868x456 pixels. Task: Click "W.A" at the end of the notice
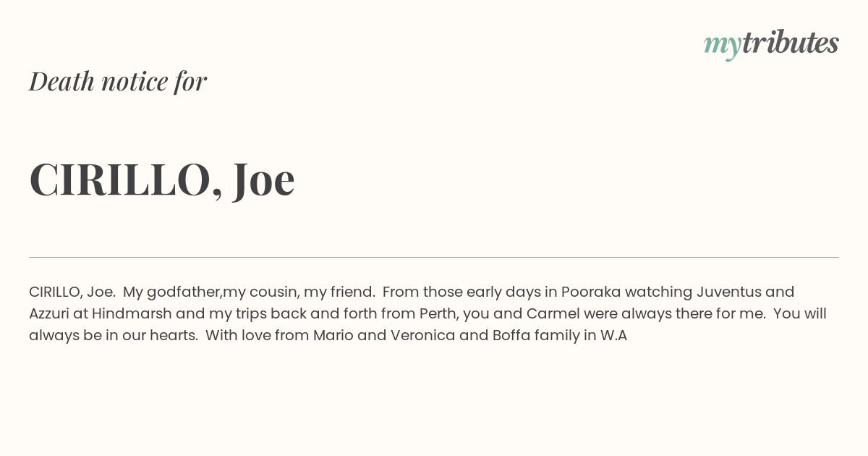[x=614, y=335]
